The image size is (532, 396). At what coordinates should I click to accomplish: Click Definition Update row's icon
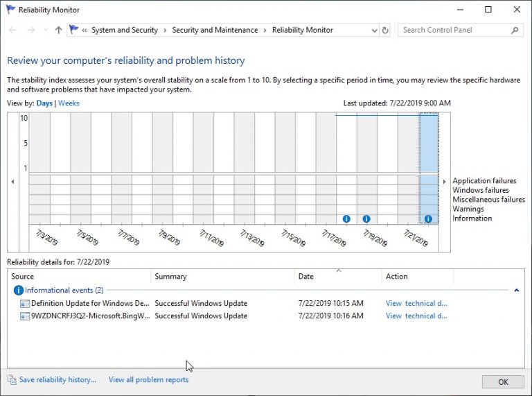pyautogui.click(x=24, y=304)
